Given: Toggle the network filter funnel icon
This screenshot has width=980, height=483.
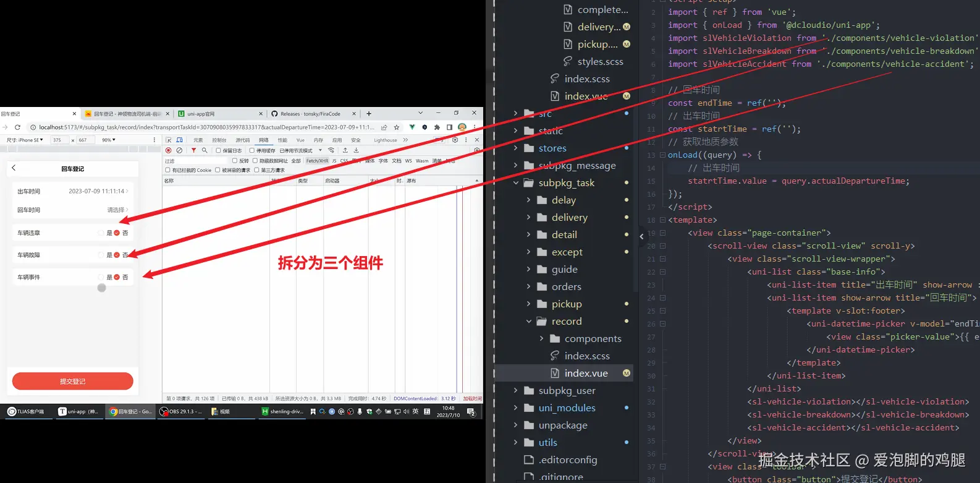Looking at the screenshot, I should tap(193, 150).
